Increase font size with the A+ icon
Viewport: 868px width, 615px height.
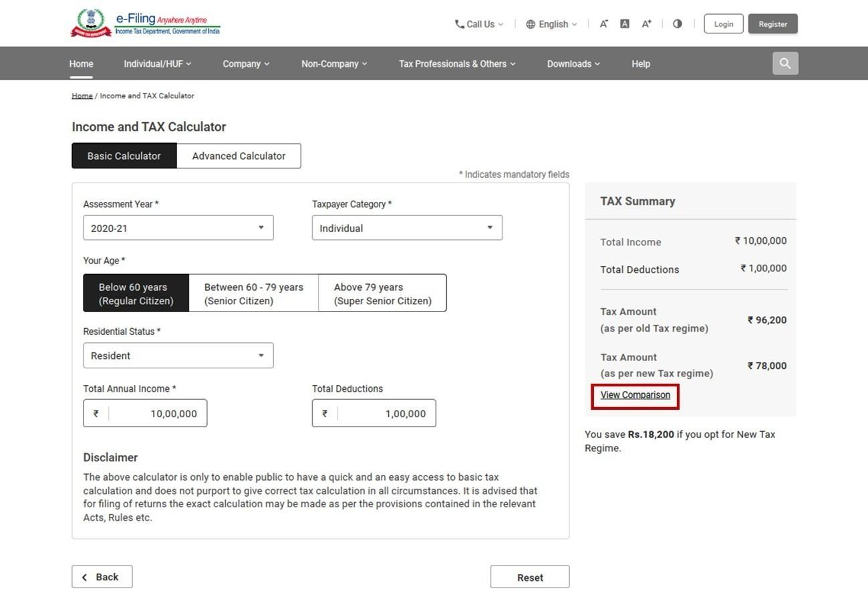(x=645, y=23)
